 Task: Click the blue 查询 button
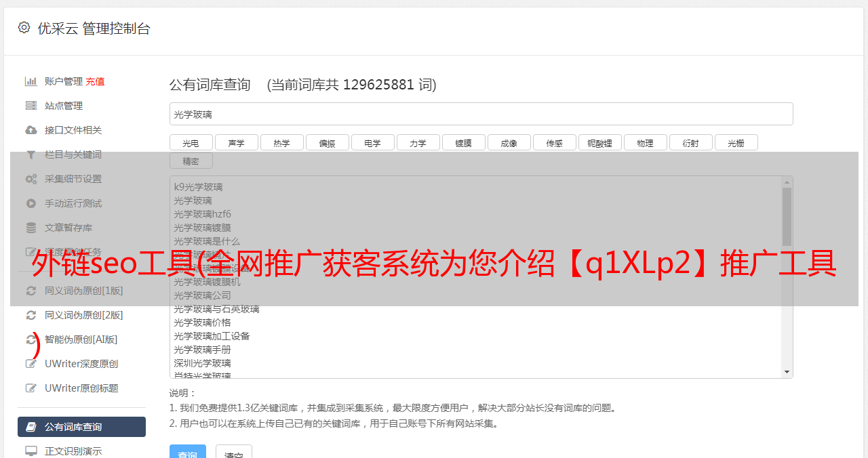[187, 453]
